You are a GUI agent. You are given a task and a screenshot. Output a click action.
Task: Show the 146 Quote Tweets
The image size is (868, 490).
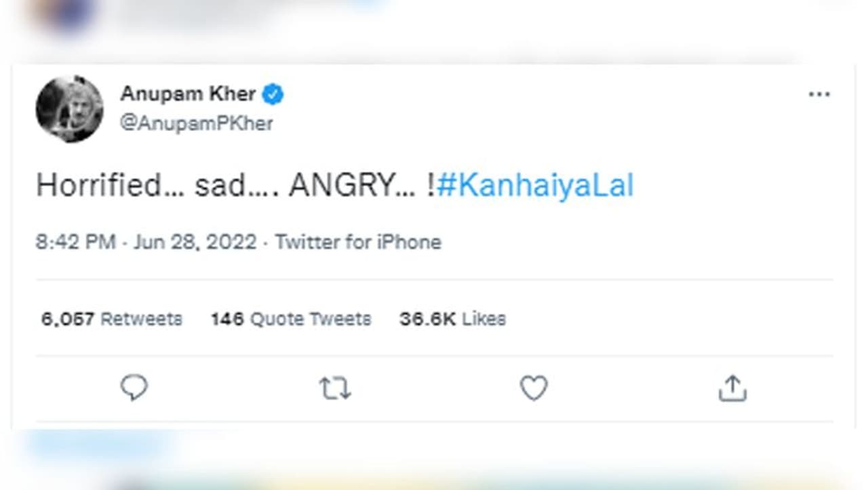291,319
